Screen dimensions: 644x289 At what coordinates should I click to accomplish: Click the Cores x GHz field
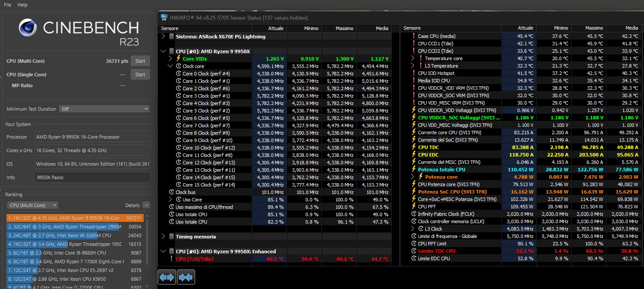point(92,150)
